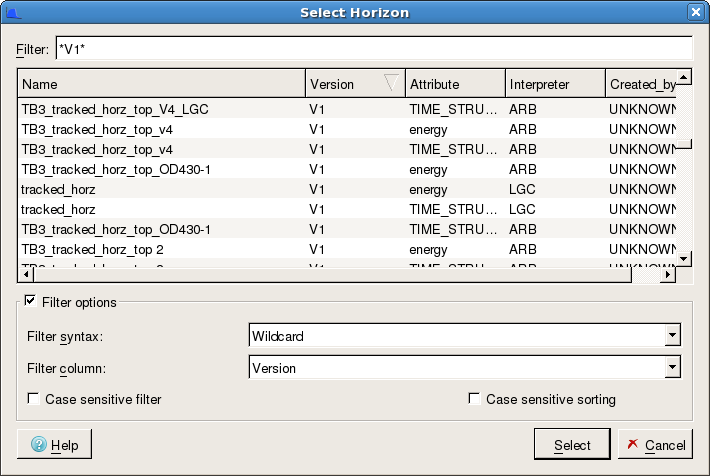This screenshot has width=710, height=476.
Task: Open the Filter column Version dropdown
Action: click(x=672, y=367)
